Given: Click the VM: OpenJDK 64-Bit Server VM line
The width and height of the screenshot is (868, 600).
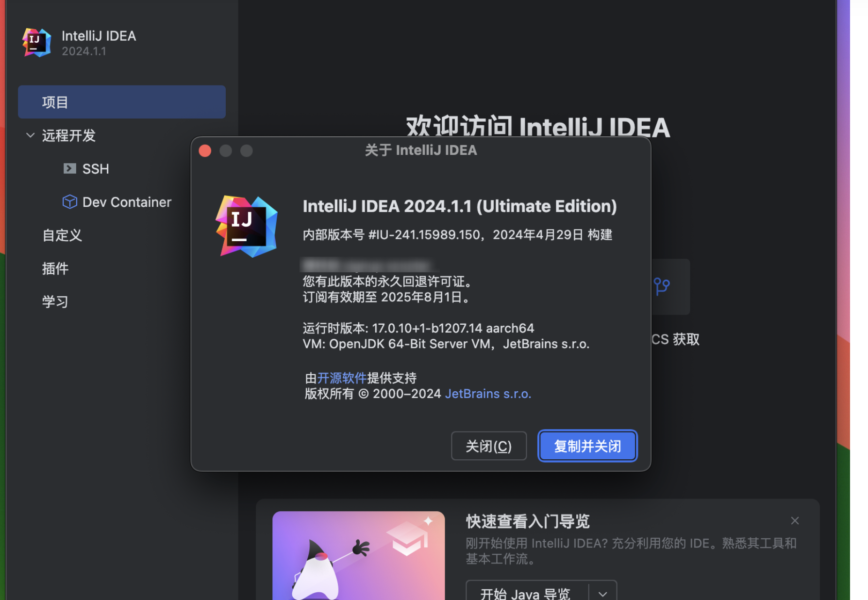Looking at the screenshot, I should pos(446,344).
